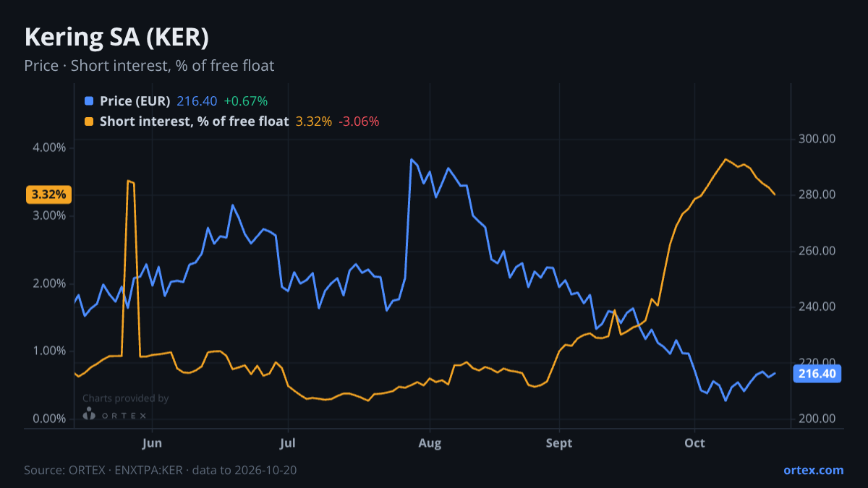
Task: Click the 0.00% left axis label
Action: 50,419
